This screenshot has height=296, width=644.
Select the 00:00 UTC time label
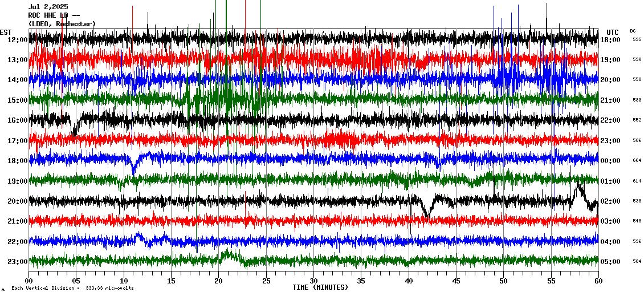pos(610,161)
